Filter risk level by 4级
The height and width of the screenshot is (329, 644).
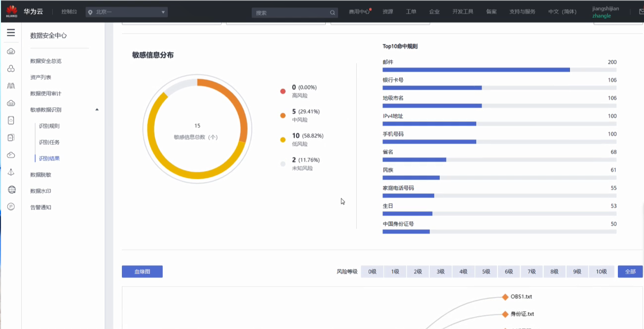pyautogui.click(x=463, y=272)
